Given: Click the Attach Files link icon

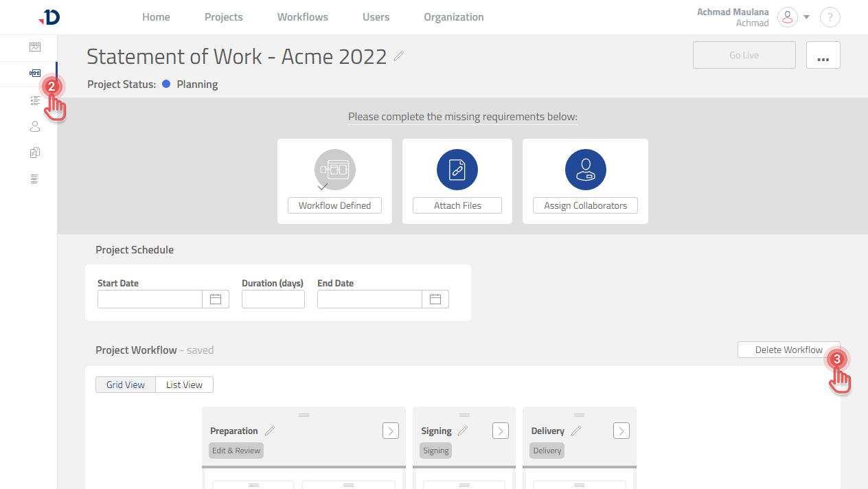Looking at the screenshot, I should coord(457,170).
